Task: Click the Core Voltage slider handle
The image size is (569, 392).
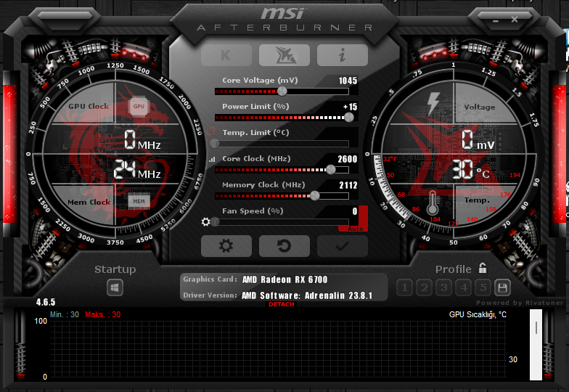Action: pos(282,91)
